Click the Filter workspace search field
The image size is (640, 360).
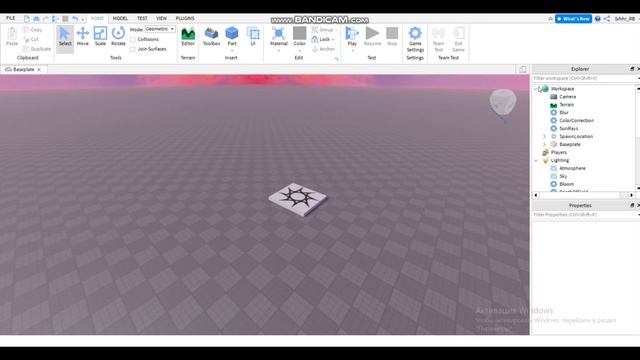(584, 78)
